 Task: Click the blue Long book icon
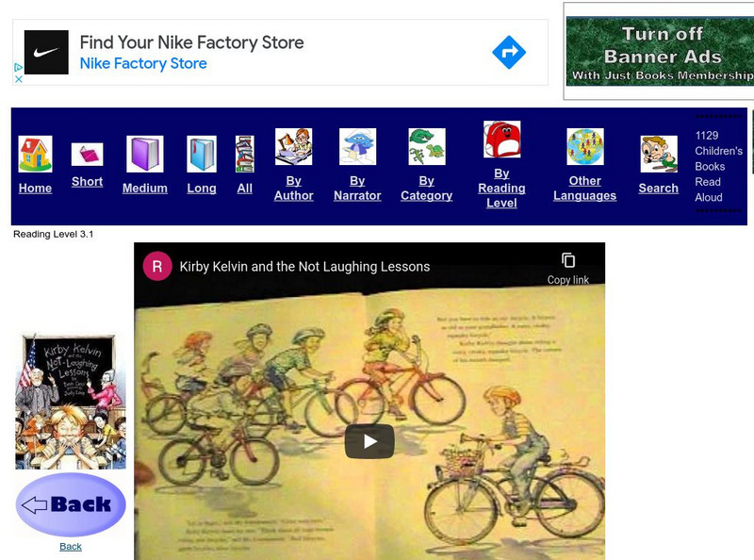point(202,155)
